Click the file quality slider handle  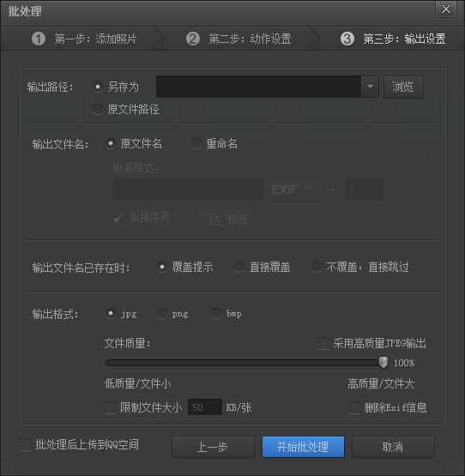point(383,362)
